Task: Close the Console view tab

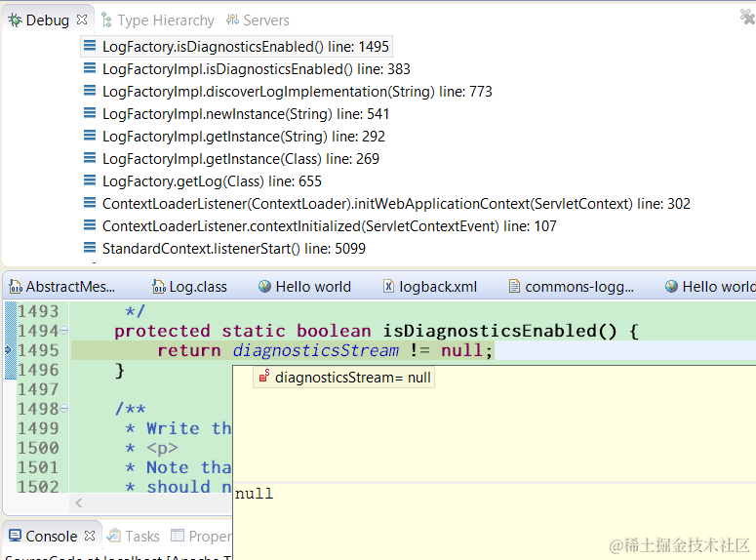Action: [89, 536]
